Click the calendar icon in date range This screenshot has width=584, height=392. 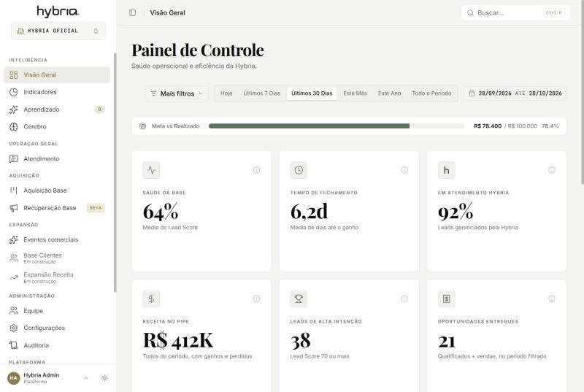click(x=472, y=93)
